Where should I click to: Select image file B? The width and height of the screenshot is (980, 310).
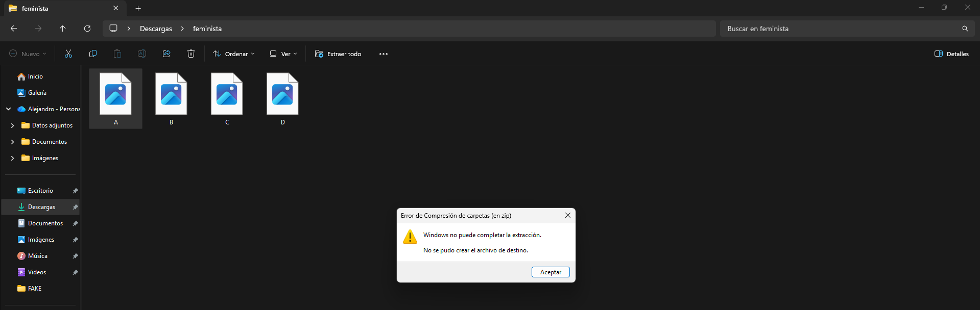click(x=171, y=98)
